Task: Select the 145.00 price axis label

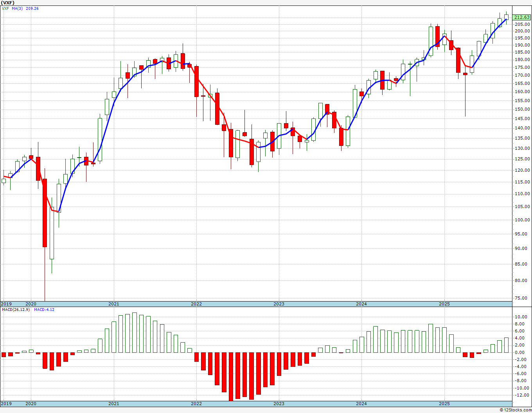Action: point(523,119)
